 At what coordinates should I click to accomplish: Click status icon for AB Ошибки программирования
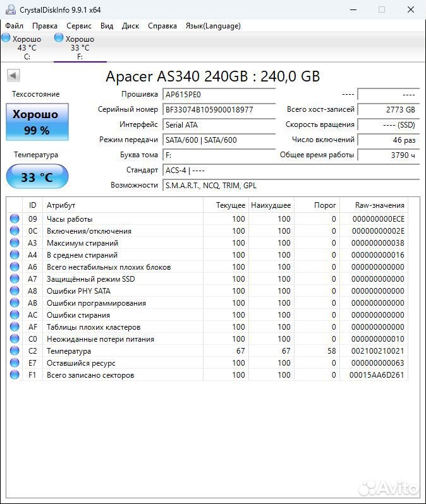[15, 303]
